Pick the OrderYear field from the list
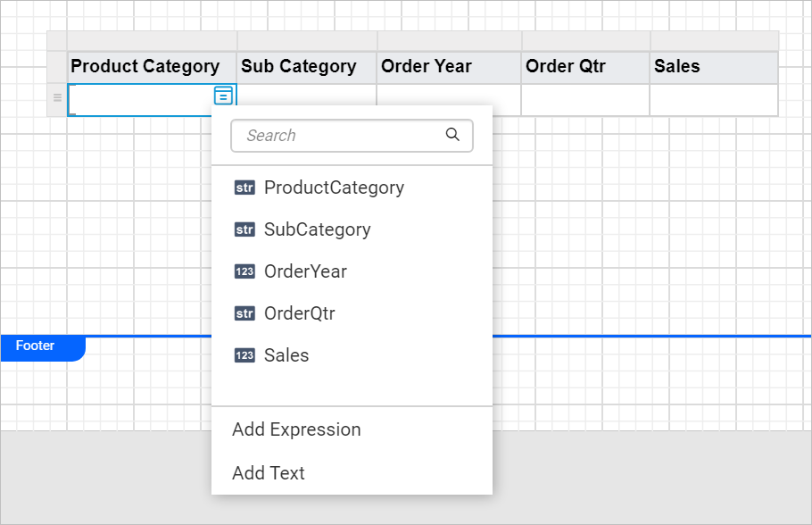 [352, 271]
